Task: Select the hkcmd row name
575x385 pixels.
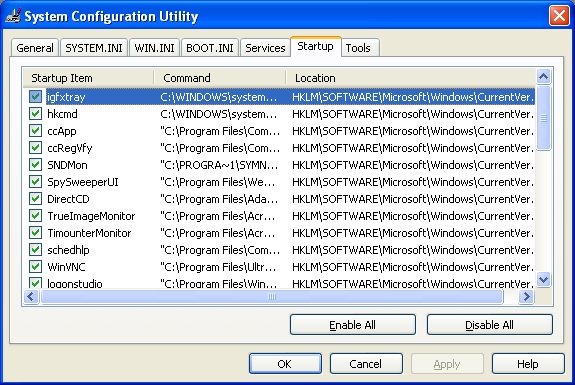Action: pyautogui.click(x=62, y=114)
